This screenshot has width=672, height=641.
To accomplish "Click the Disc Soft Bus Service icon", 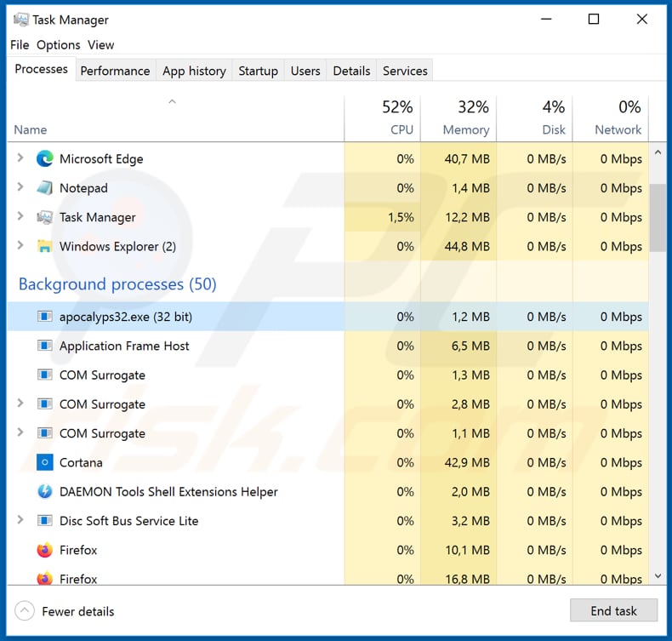I will [44, 520].
